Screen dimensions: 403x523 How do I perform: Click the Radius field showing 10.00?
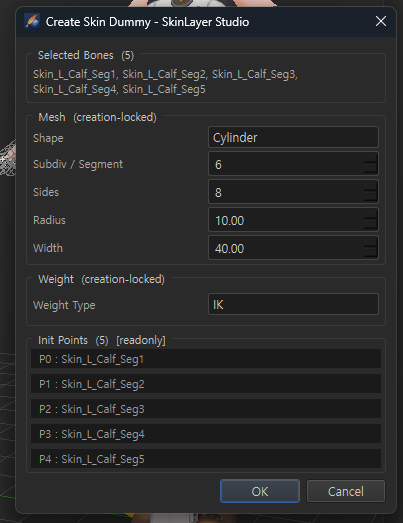point(293,220)
